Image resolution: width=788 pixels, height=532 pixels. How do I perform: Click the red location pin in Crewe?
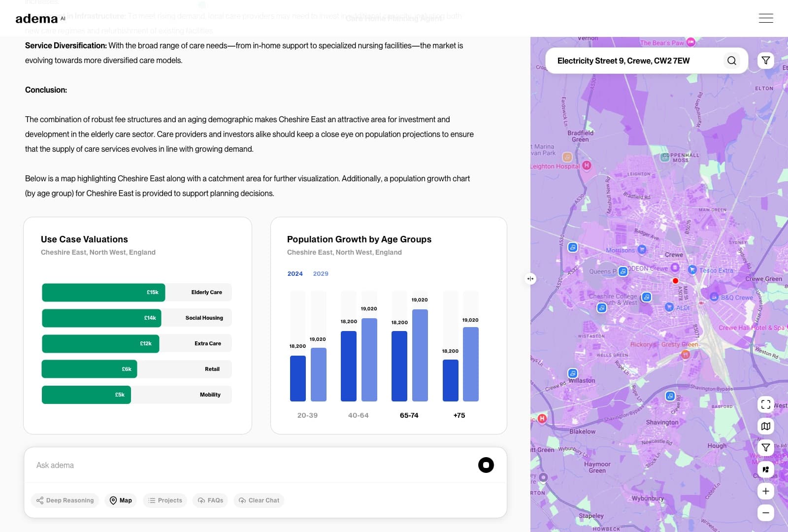(676, 281)
